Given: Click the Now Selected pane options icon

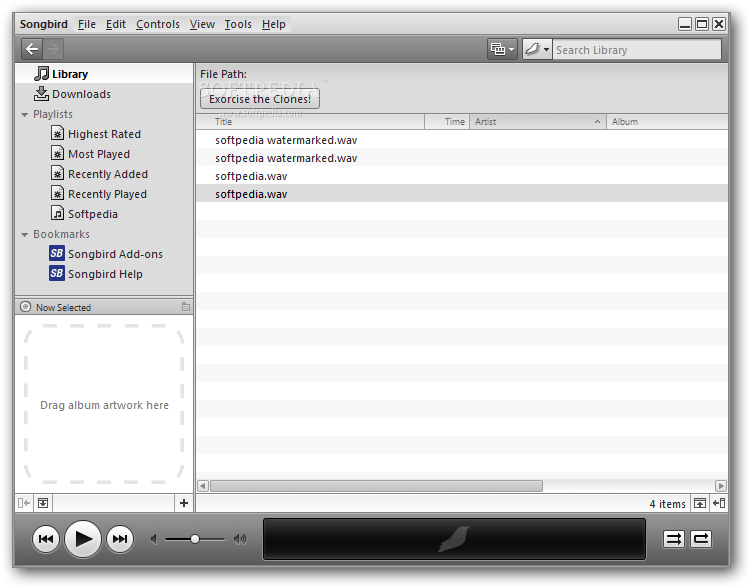Looking at the screenshot, I should (x=186, y=307).
